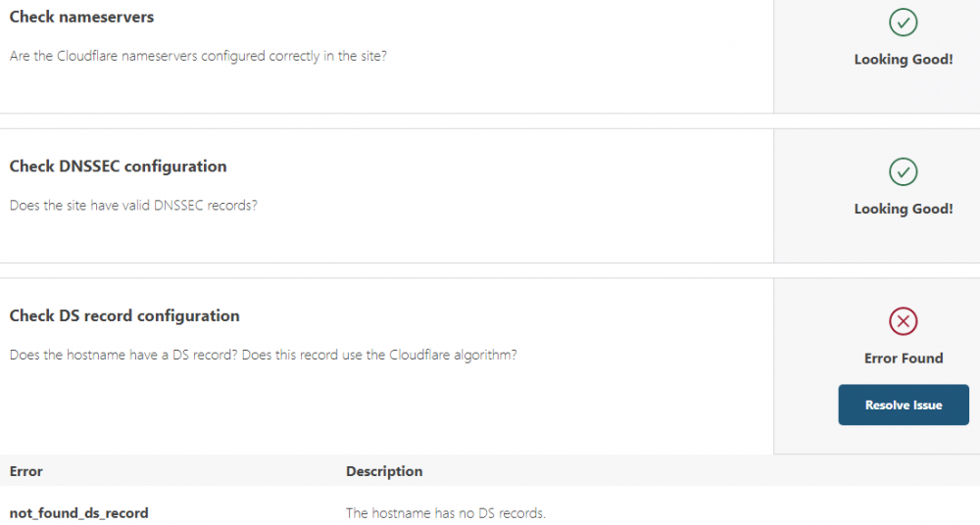Click the green checkmark icon for DNSSEC configuration
Screen dimensions: 980x525
pos(904,171)
